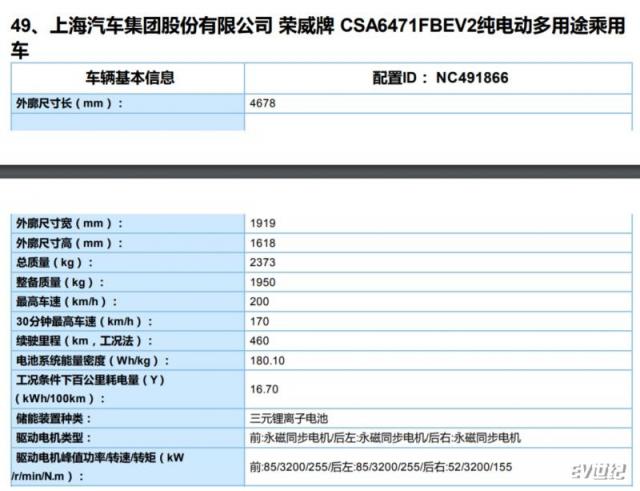Select the 车辆基本信息 header cell

130,78
